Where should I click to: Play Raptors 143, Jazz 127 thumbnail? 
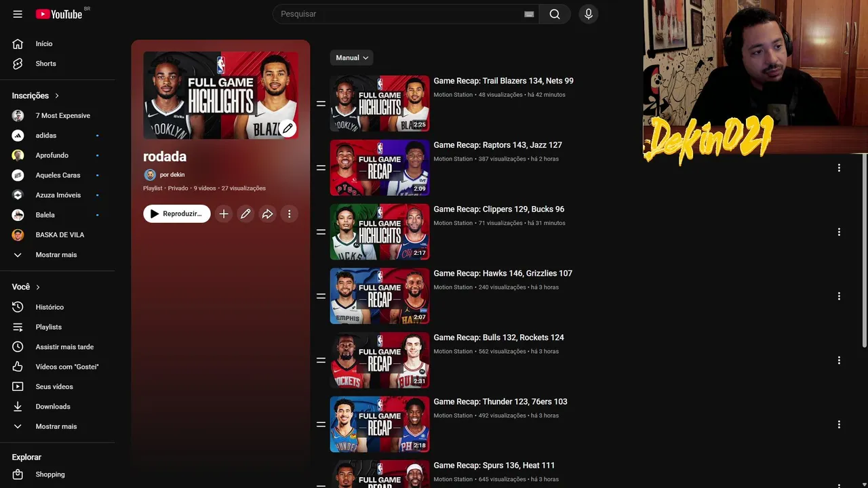[x=380, y=167]
